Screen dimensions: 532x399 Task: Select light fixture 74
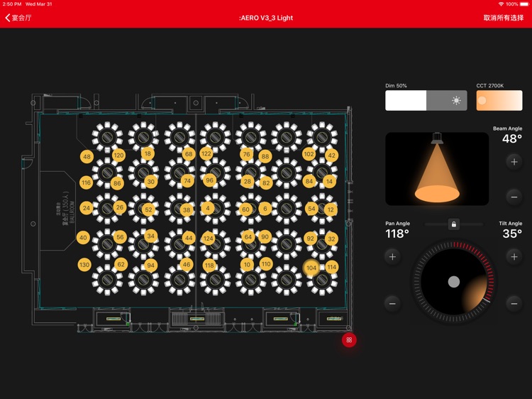click(187, 181)
